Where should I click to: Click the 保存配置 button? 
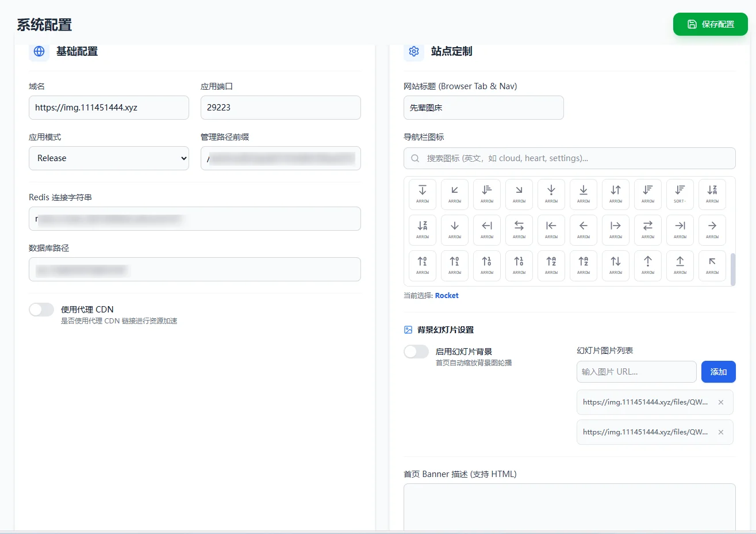pos(711,24)
